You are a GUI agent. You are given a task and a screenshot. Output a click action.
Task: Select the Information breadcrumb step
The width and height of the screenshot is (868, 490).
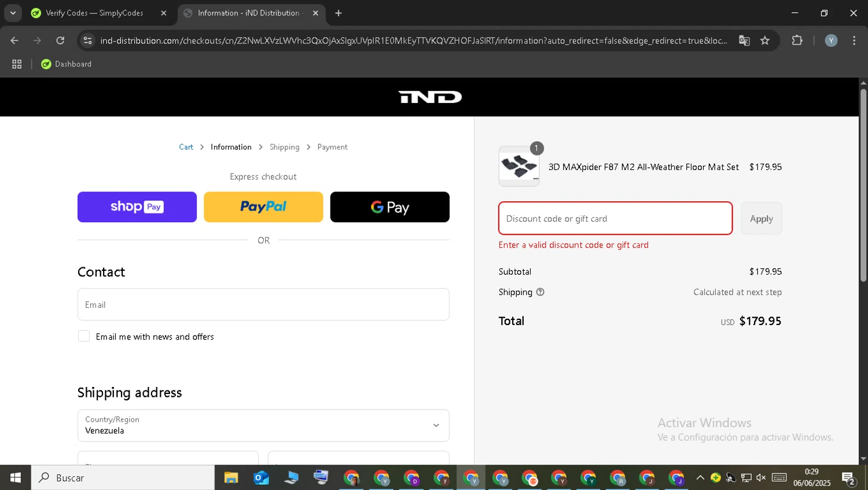point(231,147)
